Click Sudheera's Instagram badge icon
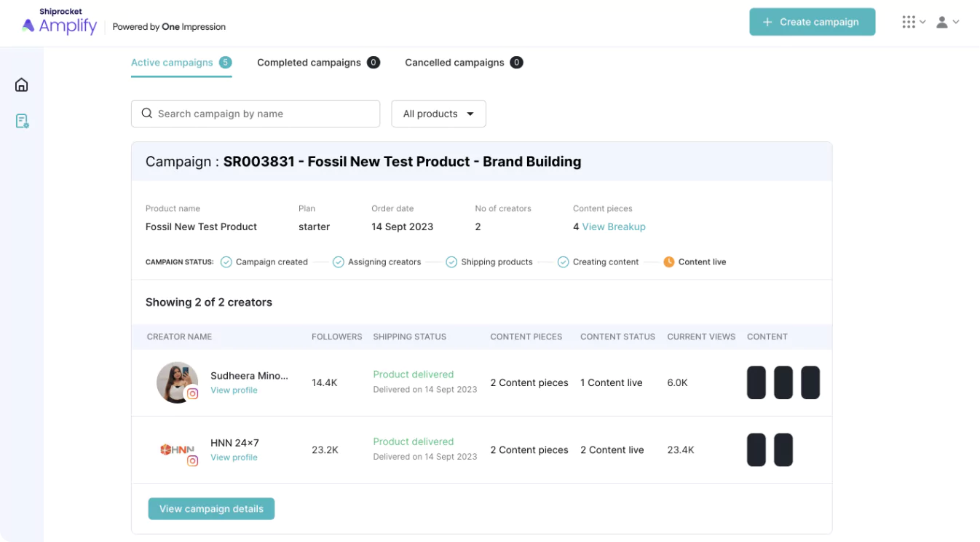 coord(192,393)
